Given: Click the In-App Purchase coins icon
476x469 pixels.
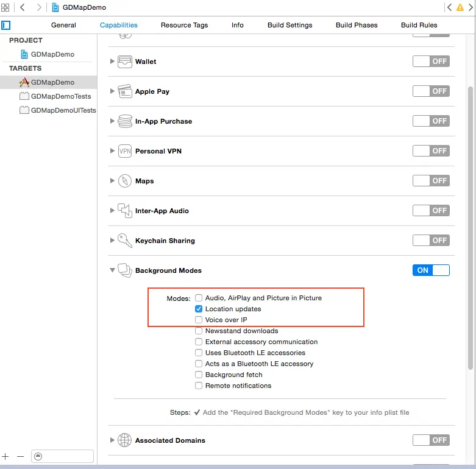Looking at the screenshot, I should [125, 121].
